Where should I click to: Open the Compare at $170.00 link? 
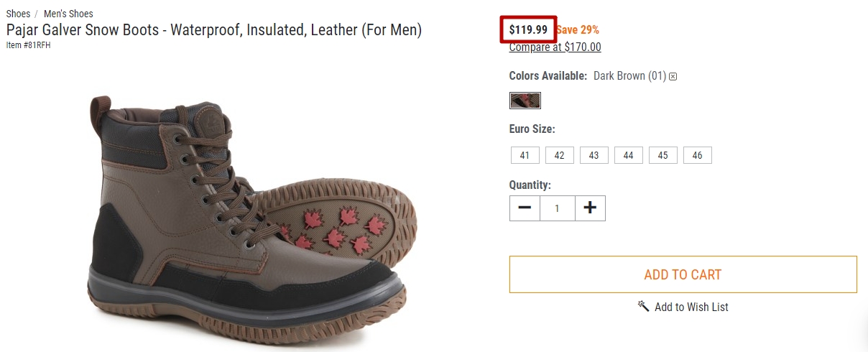tap(555, 47)
